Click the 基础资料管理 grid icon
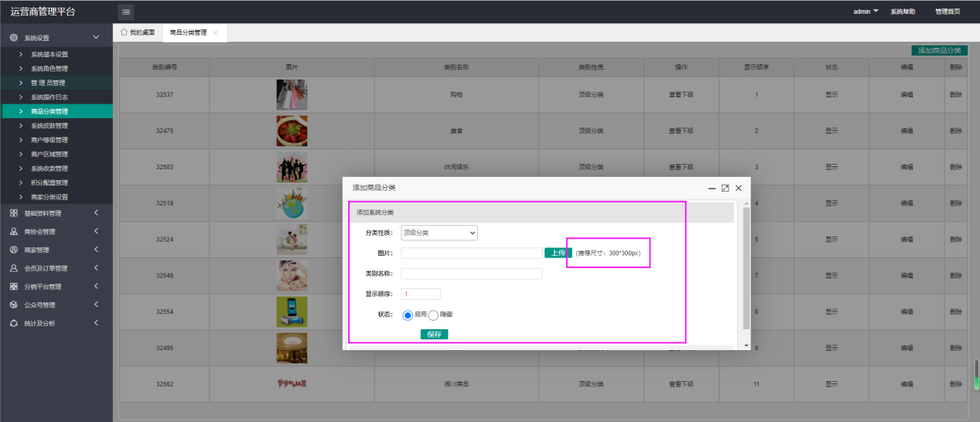Screen dimensions: 980x422 (14, 213)
